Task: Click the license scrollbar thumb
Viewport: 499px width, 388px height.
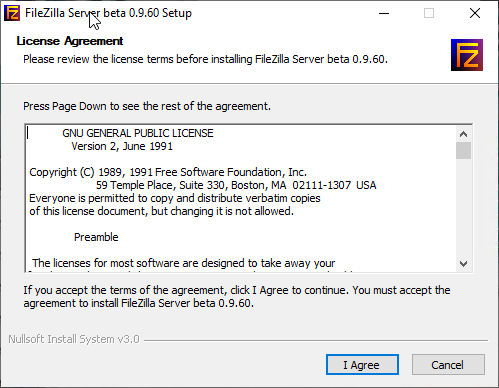Action: tap(463, 151)
